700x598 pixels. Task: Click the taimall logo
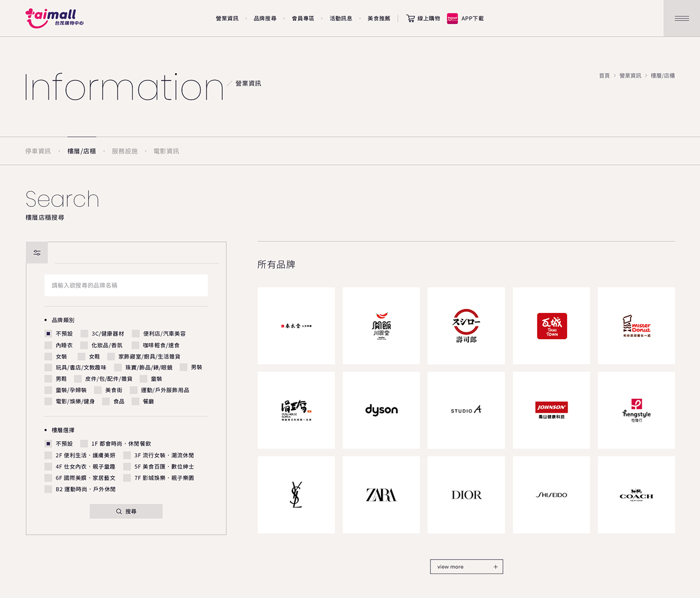coord(55,17)
